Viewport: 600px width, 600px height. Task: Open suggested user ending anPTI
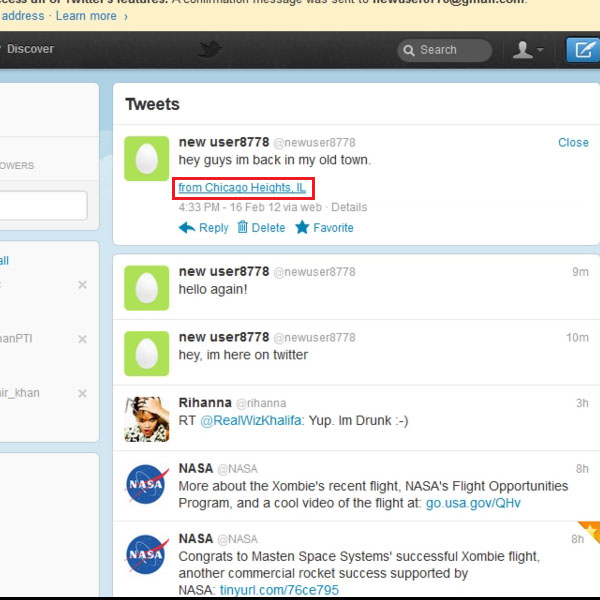point(16,339)
